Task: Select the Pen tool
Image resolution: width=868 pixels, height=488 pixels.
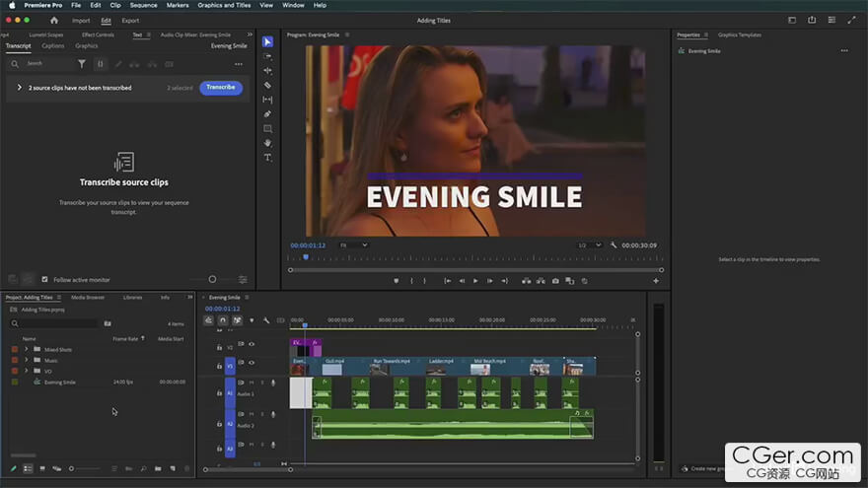Action: (267, 114)
